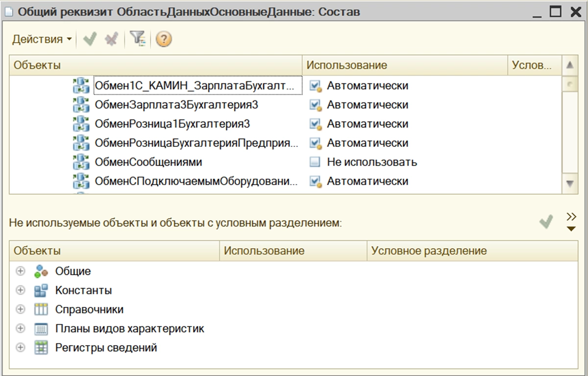This screenshot has height=376, width=588.
Task: Click the ОбменСообщениями exchange plan icon
Action: 81,162
